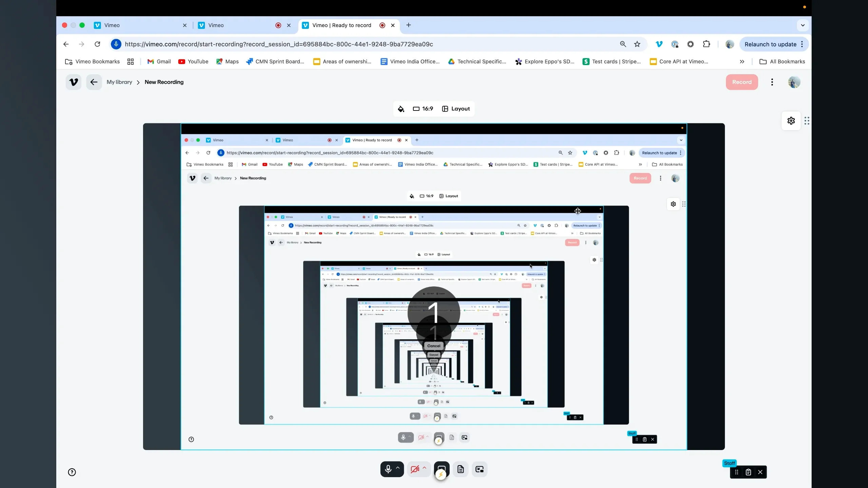Open the settings gear on the right edge
Screen dimensions: 868x488
791,121
